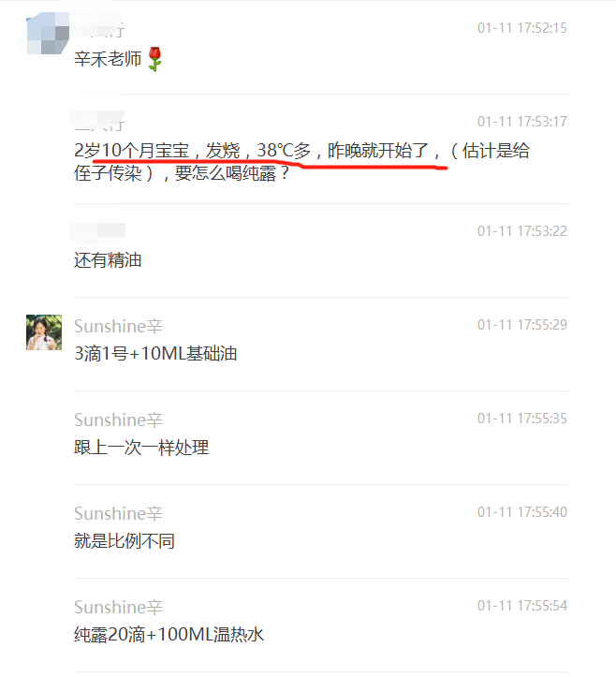Click timestamp 01-11 17:52:15

(x=521, y=28)
